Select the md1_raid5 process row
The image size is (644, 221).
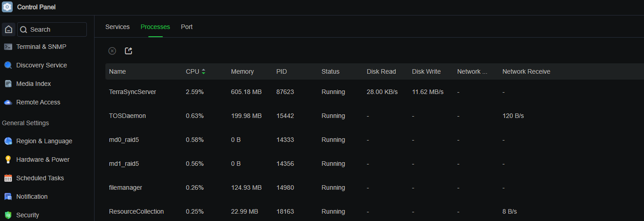[374, 164]
